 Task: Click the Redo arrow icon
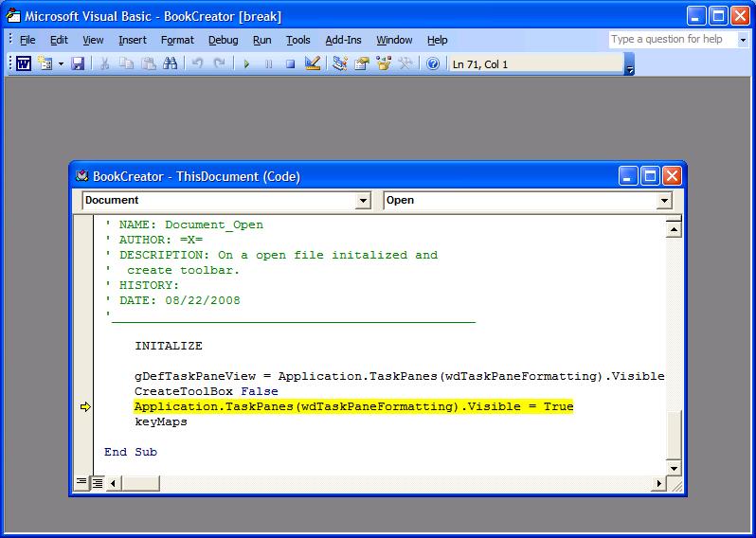220,63
